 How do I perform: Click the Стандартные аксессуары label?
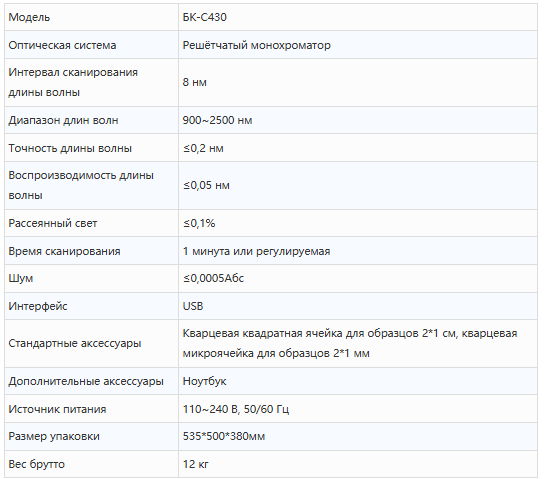click(75, 343)
